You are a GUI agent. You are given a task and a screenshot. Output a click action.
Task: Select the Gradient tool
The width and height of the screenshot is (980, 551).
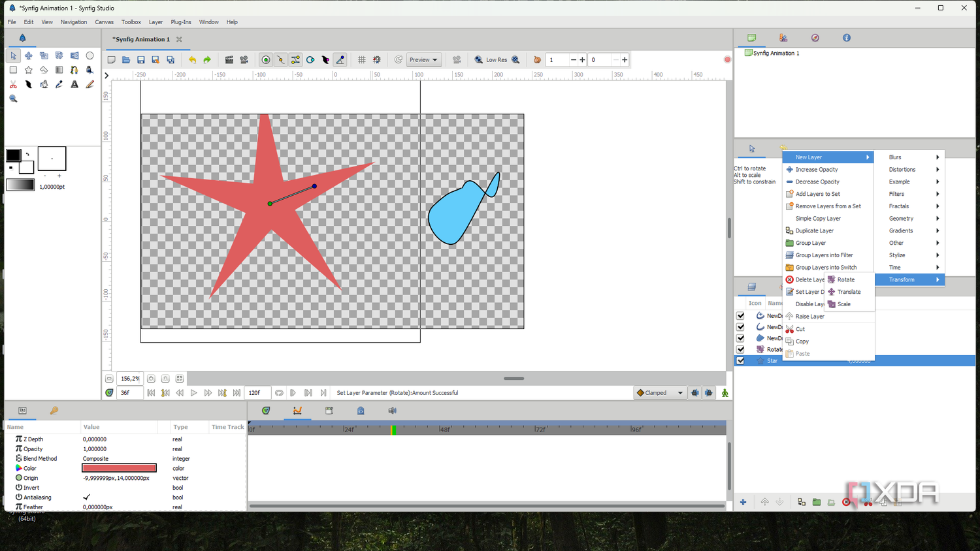(x=59, y=70)
